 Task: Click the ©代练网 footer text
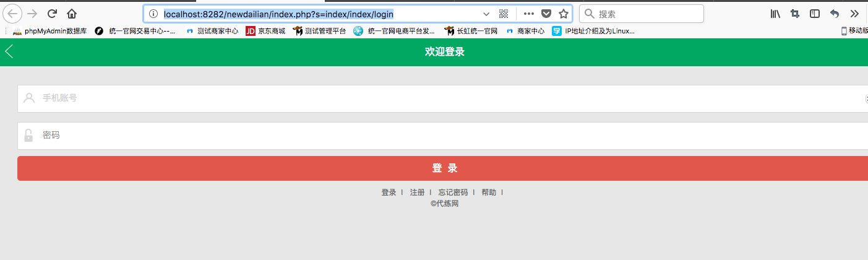(x=445, y=204)
